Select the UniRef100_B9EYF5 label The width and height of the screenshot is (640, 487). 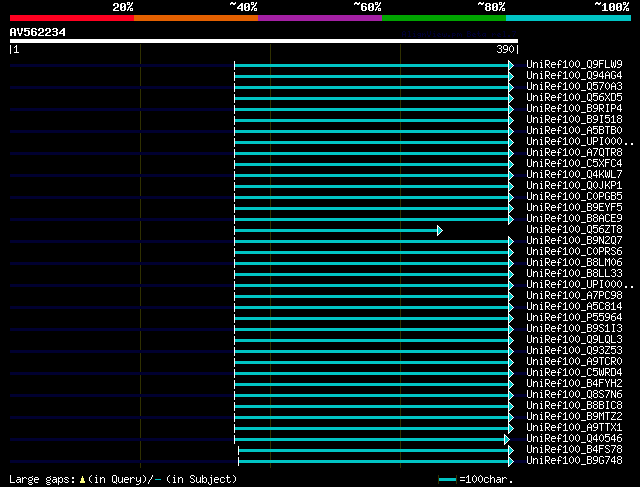click(x=574, y=208)
